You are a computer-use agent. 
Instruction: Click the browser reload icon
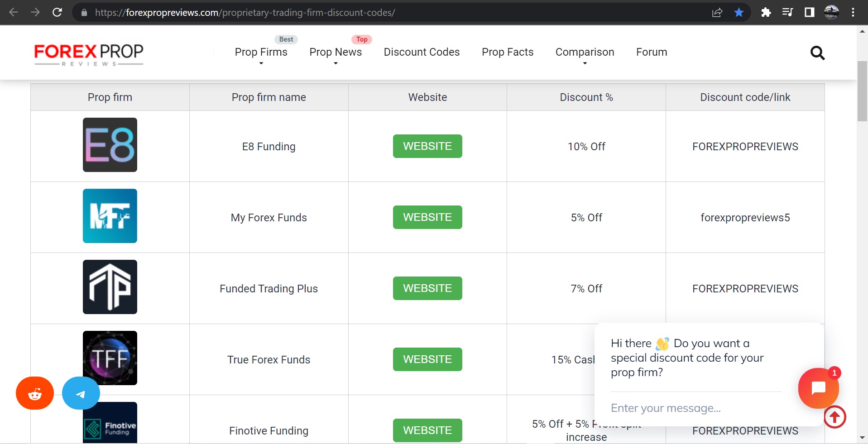(57, 13)
